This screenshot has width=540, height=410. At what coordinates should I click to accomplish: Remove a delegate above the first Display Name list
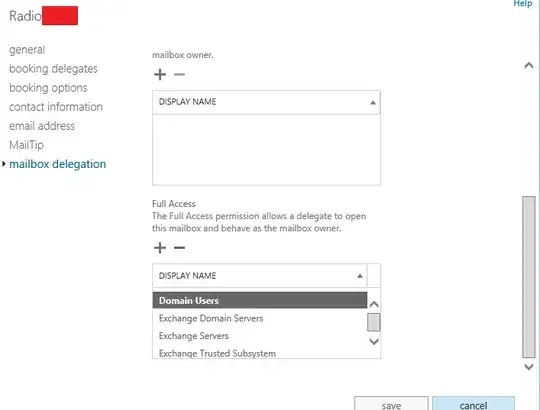179,74
